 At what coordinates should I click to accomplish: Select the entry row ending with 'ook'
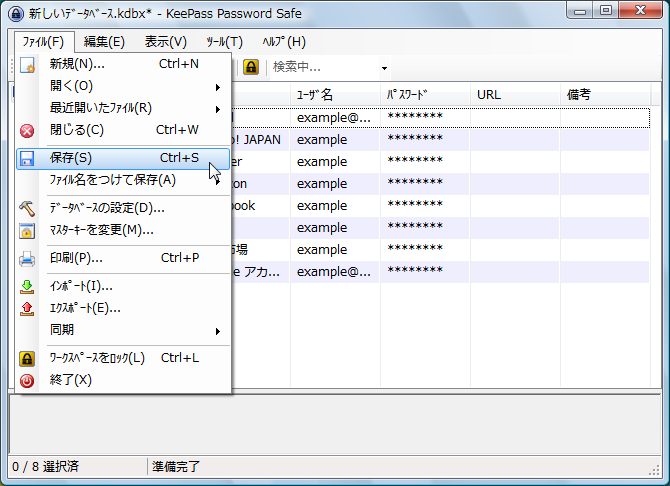(440, 206)
